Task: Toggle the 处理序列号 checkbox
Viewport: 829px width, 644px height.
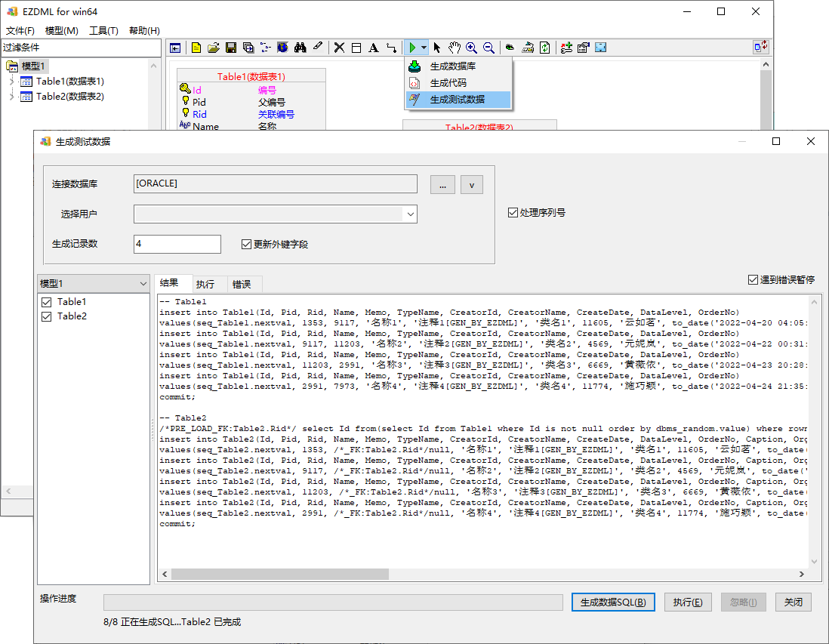Action: (513, 213)
